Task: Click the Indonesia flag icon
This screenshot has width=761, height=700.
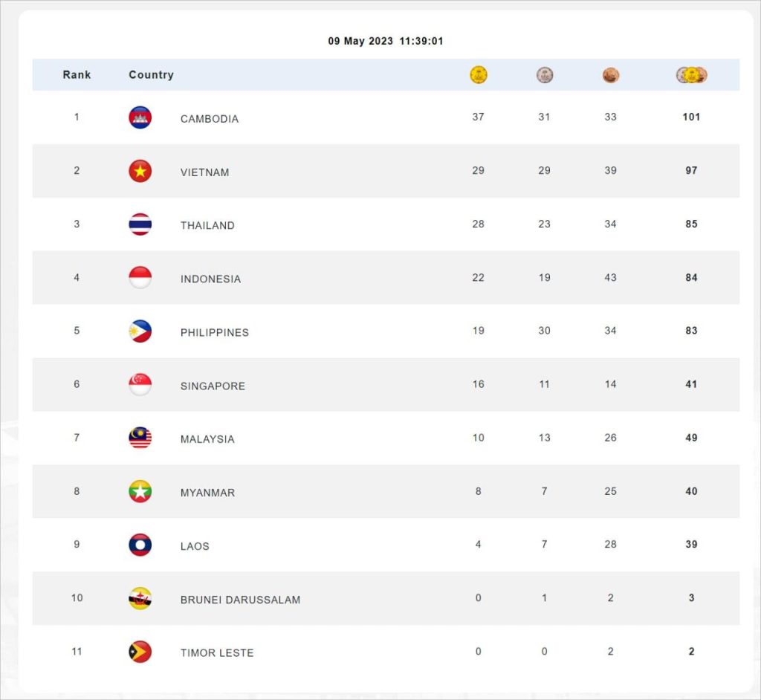Action: 140,278
